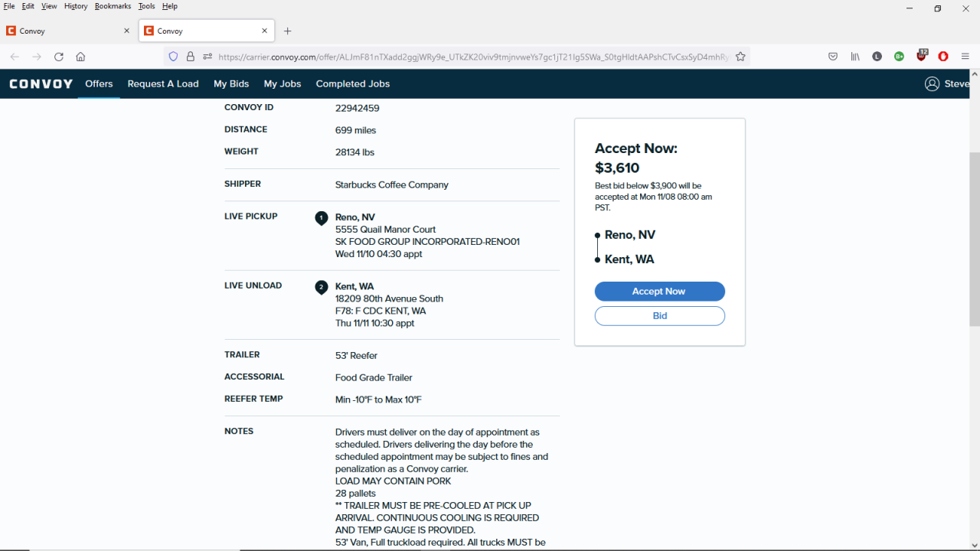
Task: Open Completed Jobs page
Action: [353, 84]
